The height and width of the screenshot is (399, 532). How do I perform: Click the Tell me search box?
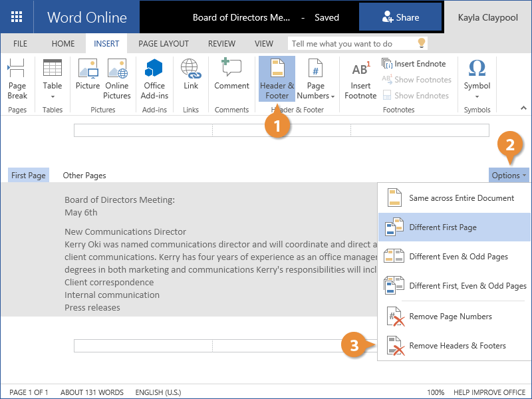point(352,44)
